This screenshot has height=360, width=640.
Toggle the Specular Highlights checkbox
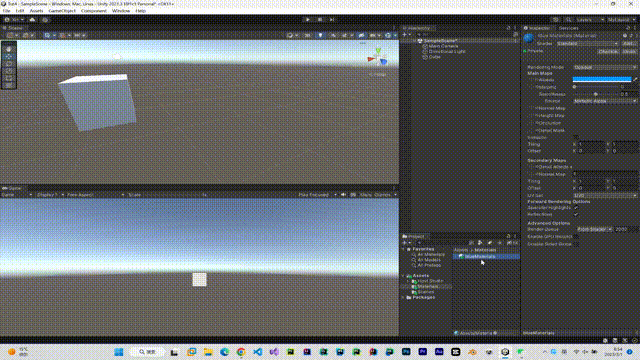coord(576,208)
